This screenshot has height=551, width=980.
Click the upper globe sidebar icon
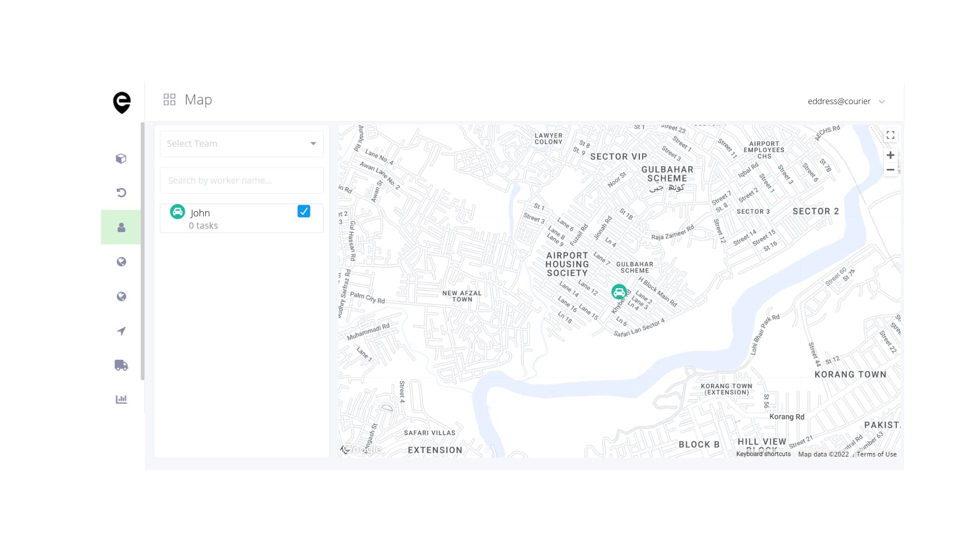[121, 262]
